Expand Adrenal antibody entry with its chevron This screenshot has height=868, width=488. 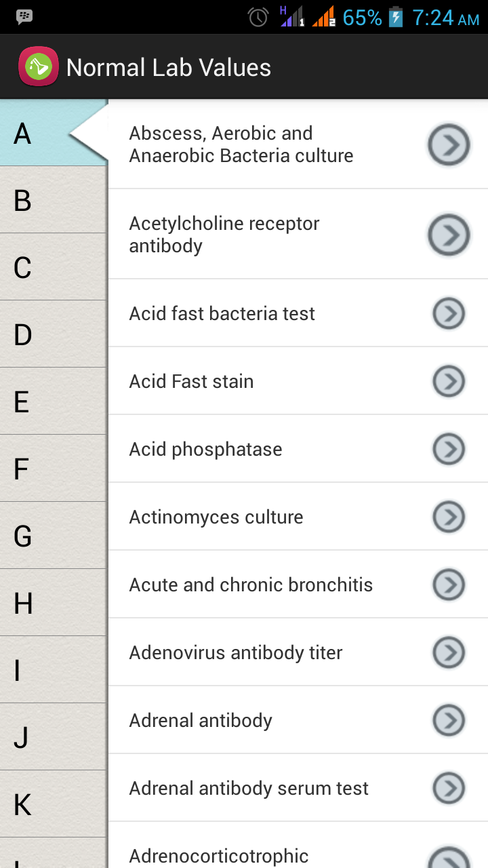(449, 720)
